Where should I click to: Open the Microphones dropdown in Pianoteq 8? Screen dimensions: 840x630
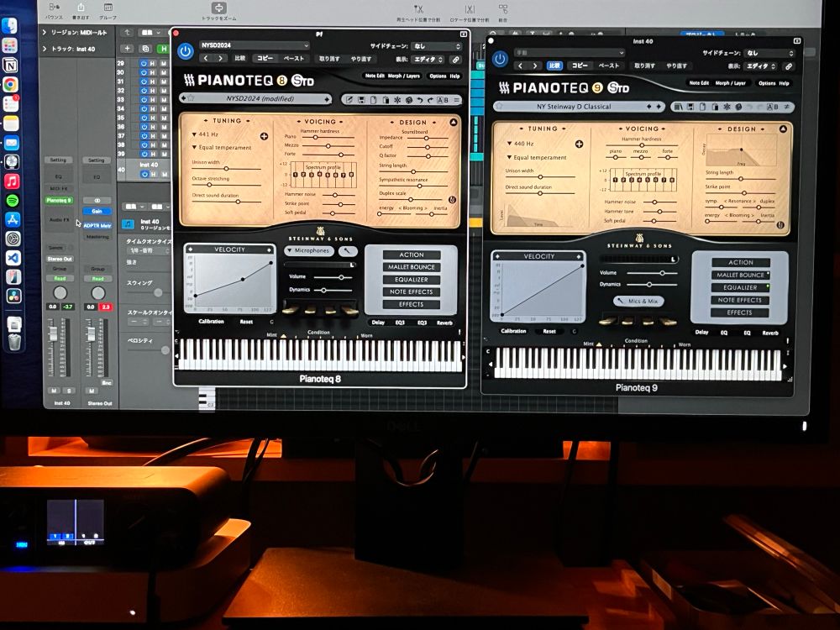(309, 250)
